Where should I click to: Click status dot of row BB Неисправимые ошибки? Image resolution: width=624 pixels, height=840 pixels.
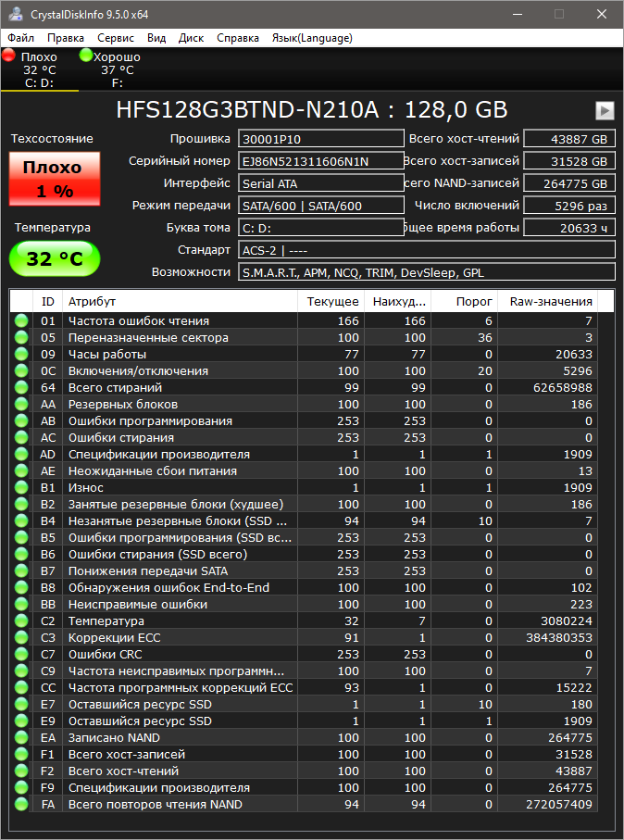pos(21,604)
